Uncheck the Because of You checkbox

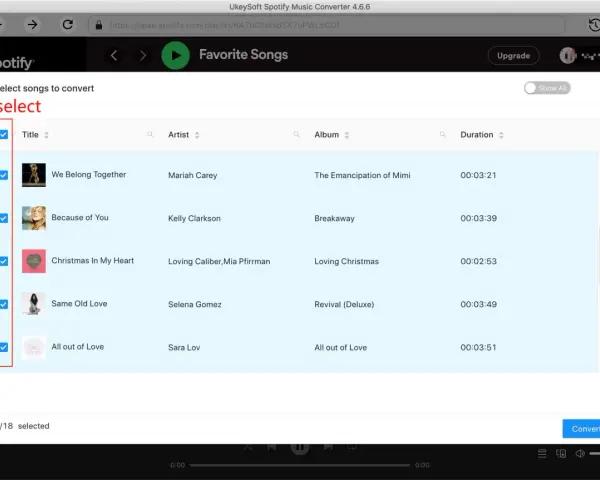(4, 218)
